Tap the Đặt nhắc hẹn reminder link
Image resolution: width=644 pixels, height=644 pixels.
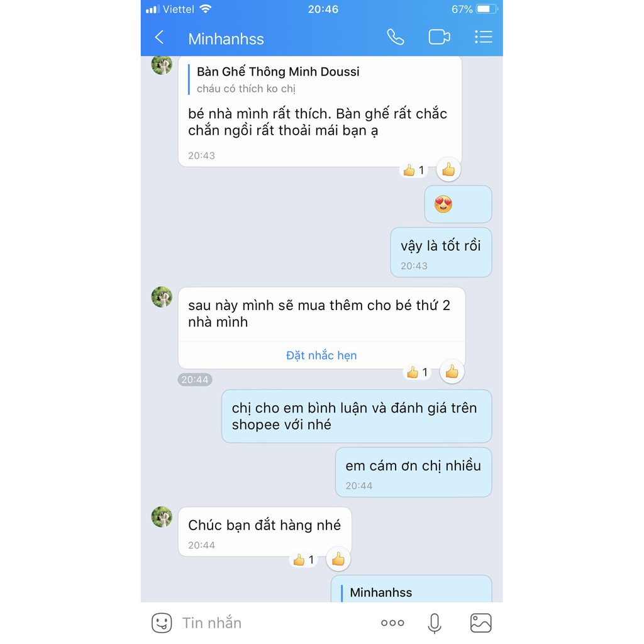(321, 355)
